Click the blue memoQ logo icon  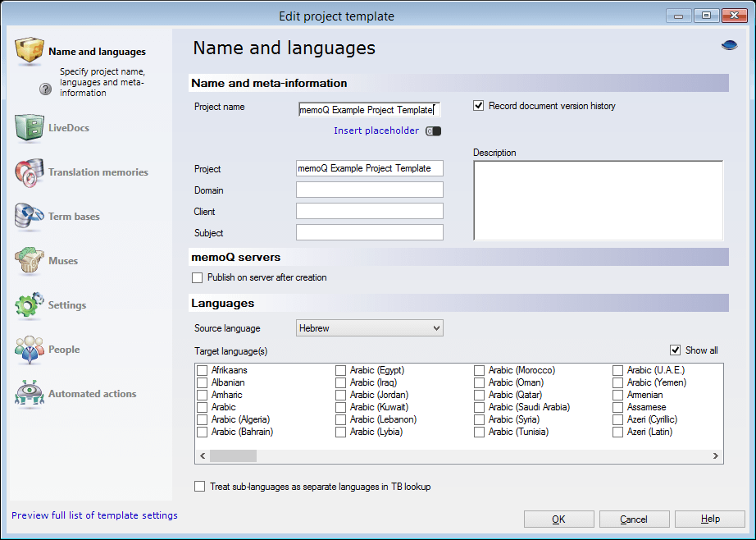(x=729, y=45)
